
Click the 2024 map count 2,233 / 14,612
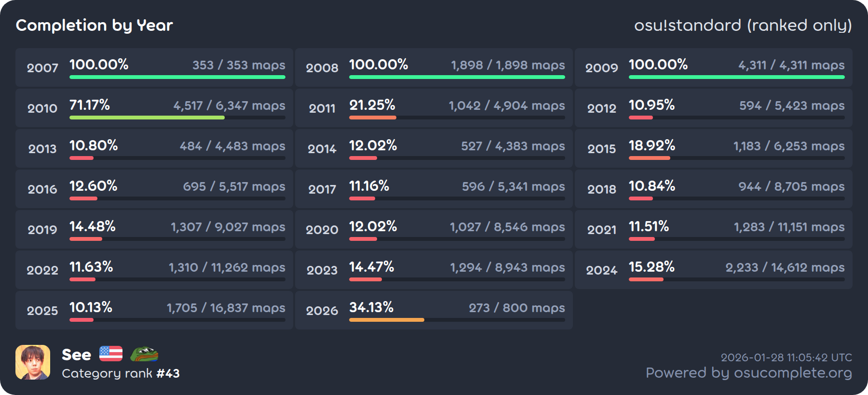coord(785,267)
